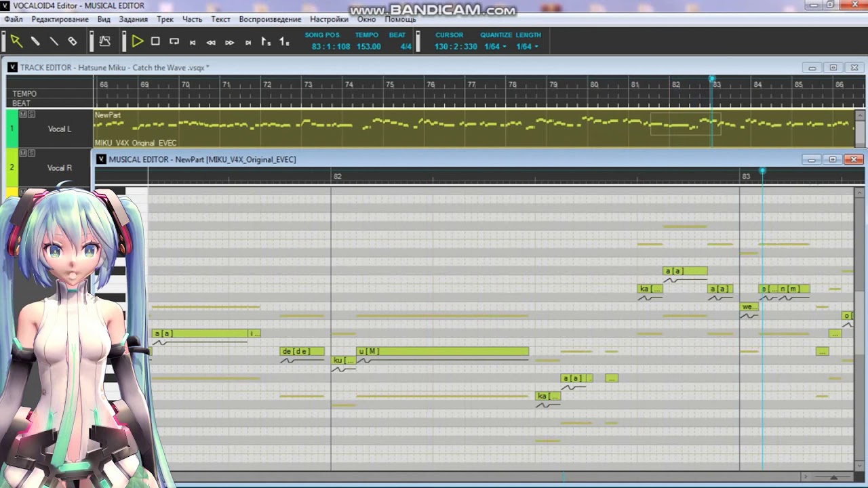Select the de[de] note
The image size is (868, 488).
(302, 351)
